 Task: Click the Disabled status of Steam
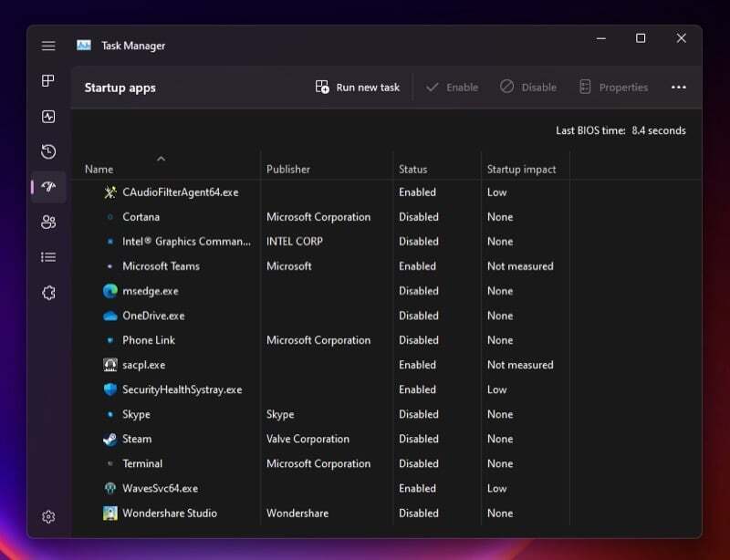pos(419,439)
